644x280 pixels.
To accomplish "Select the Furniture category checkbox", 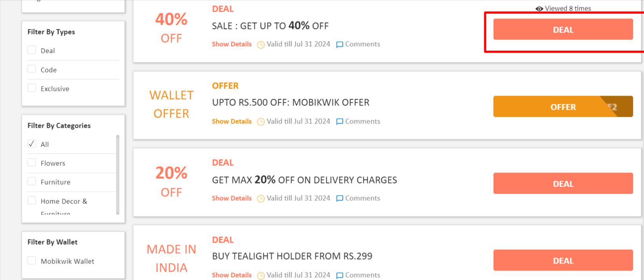I will [32, 181].
